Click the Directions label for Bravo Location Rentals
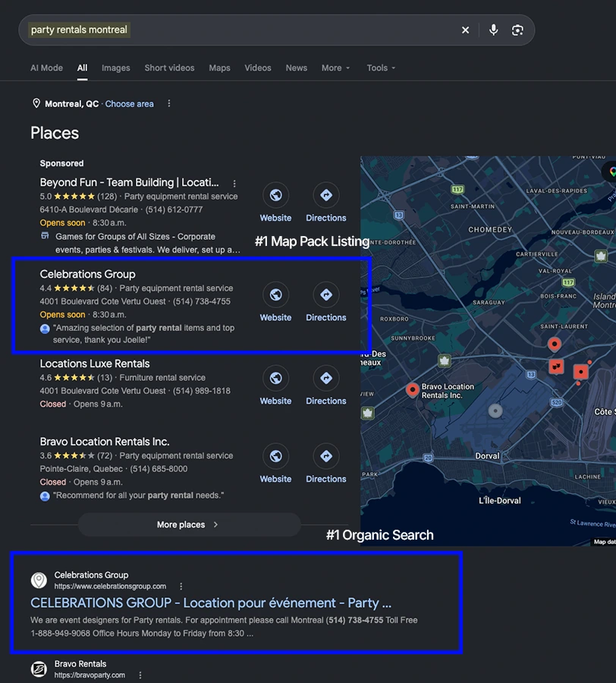This screenshot has width=616, height=683. point(326,479)
